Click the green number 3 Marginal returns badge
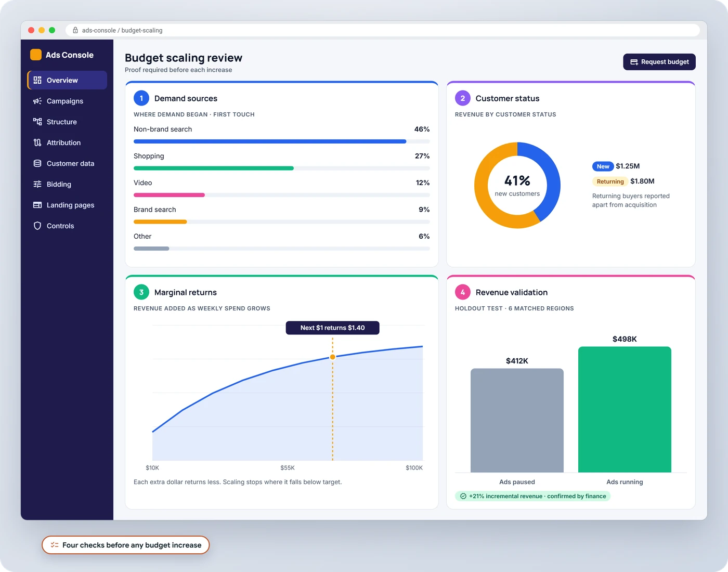This screenshot has height=572, width=728. tap(141, 292)
